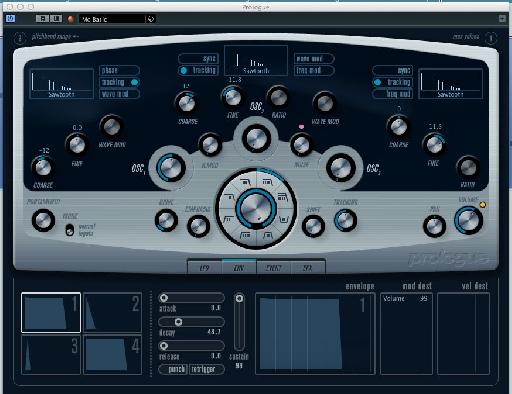Select the filter type icon at the ring's bottom-right
Viewport: 512px width, 394px height.
pos(268,235)
